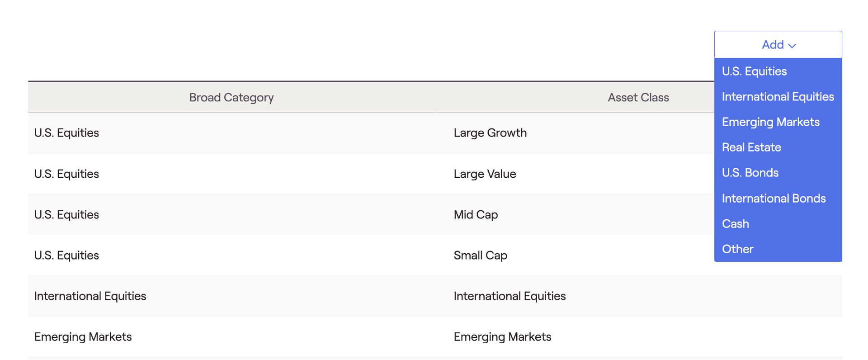Image resolution: width=868 pixels, height=360 pixels.
Task: Choose Cash from the Add dropdown
Action: pos(778,223)
